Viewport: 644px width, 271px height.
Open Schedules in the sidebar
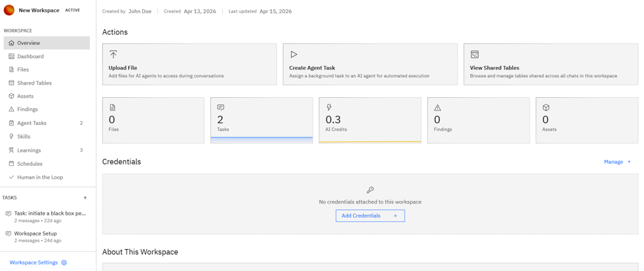pos(47,163)
